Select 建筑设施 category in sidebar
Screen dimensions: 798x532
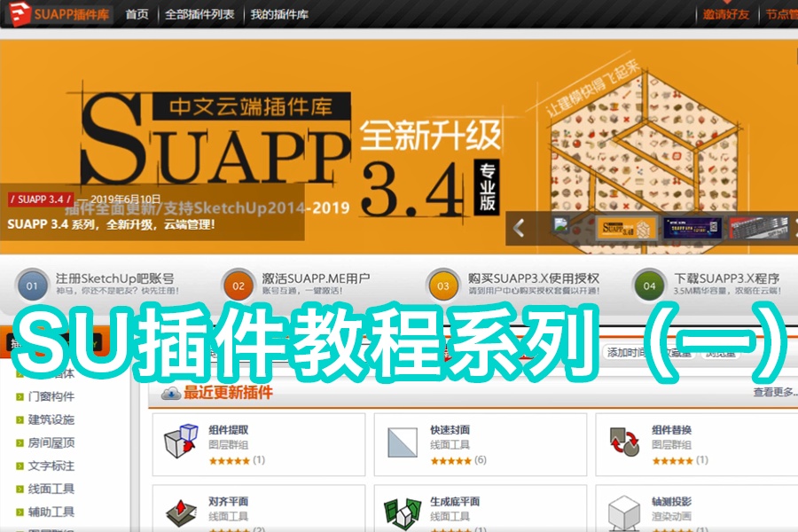51,419
